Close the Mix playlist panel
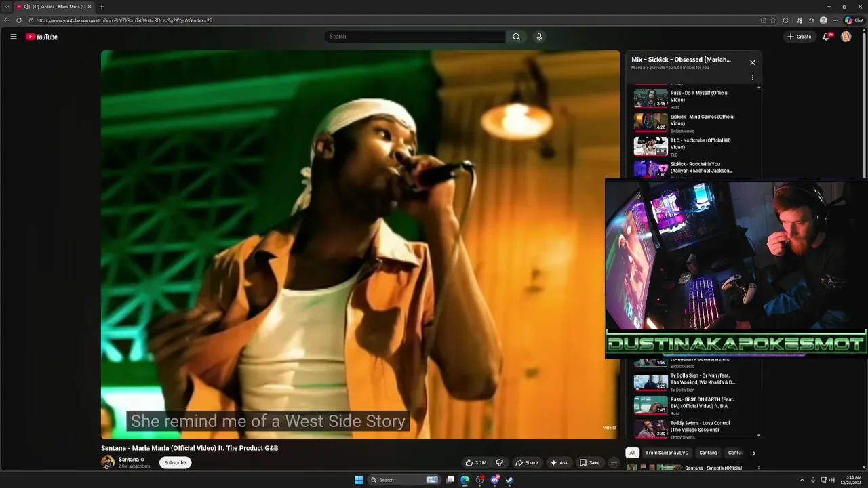 pyautogui.click(x=752, y=62)
